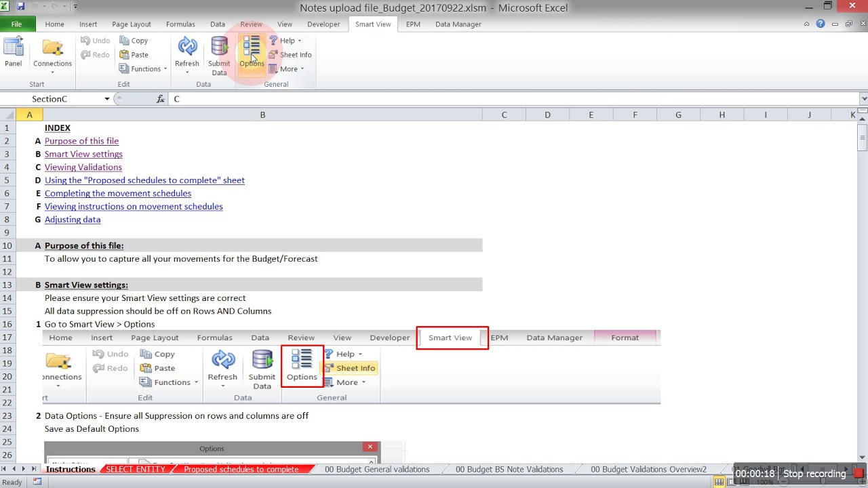Open Microsoft Excel Help question mark icon
Viewport: 868px width, 488px height.
click(x=821, y=24)
